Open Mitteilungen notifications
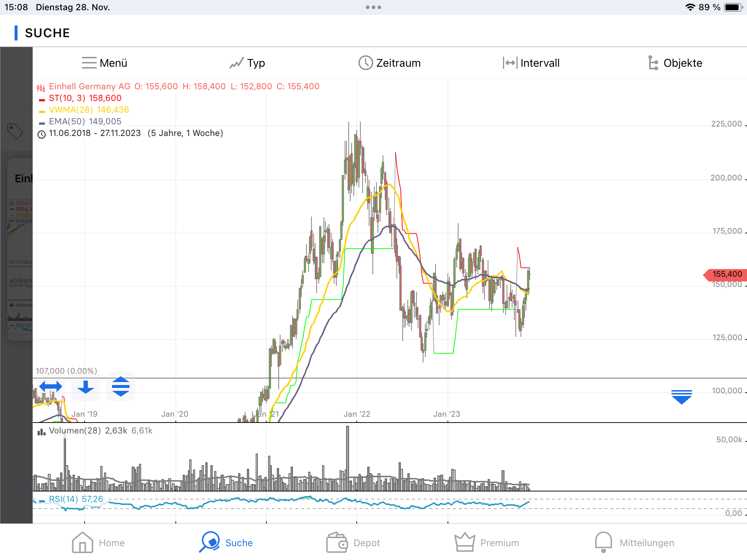747x560 pixels. click(635, 542)
